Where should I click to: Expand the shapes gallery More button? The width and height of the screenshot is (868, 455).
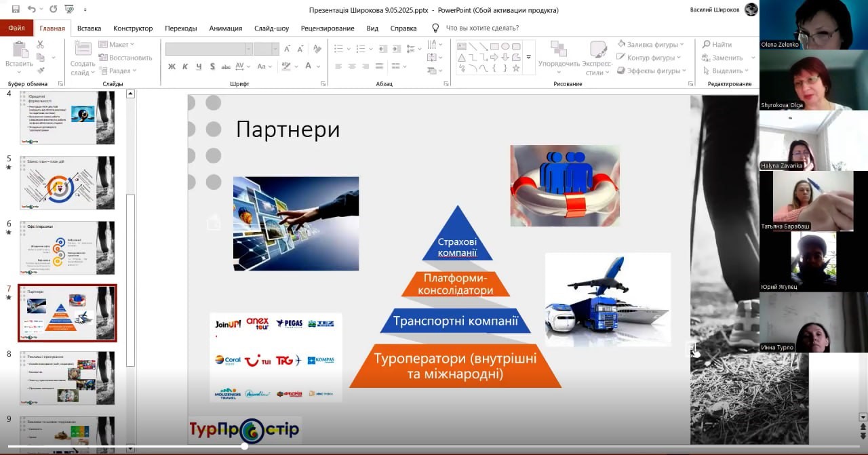(529, 57)
